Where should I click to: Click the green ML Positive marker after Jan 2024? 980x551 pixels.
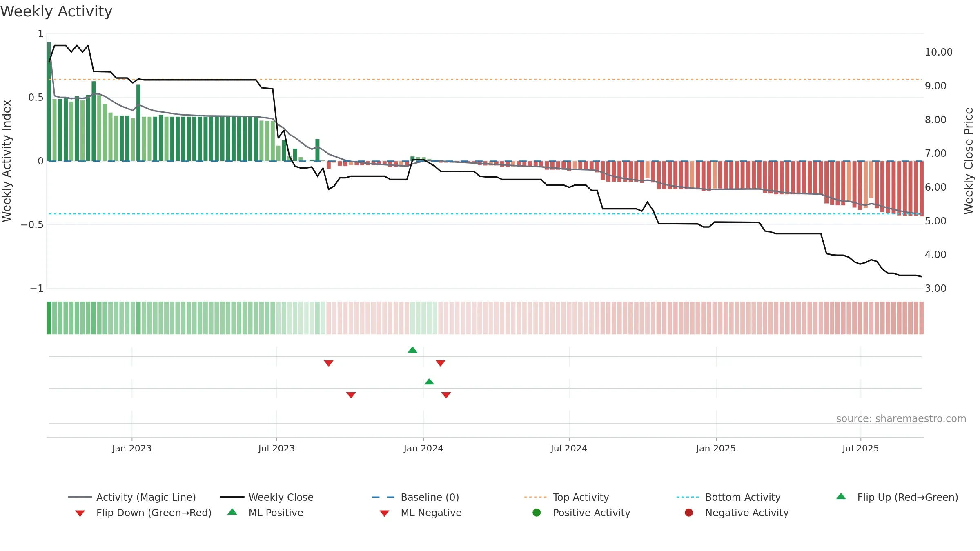[x=429, y=382]
